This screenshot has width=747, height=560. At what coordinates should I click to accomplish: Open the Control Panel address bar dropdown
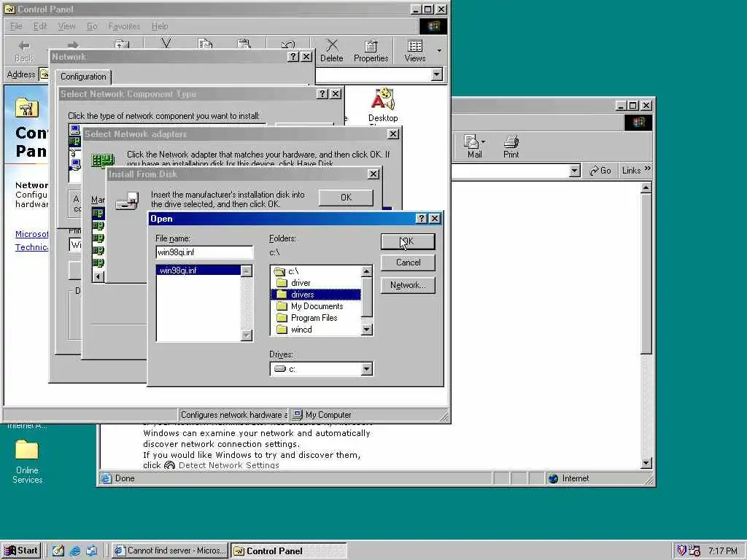(436, 74)
